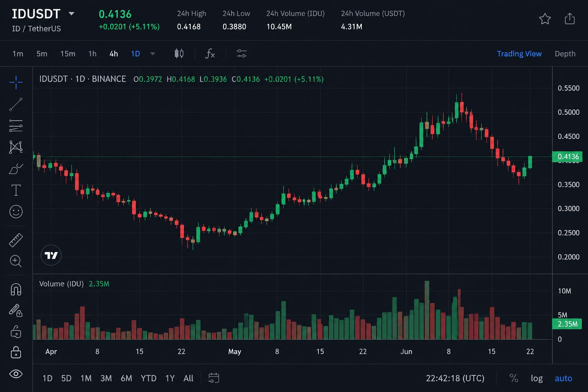Click the TradingView logo badge
This screenshot has height=392, width=588.
(51, 255)
